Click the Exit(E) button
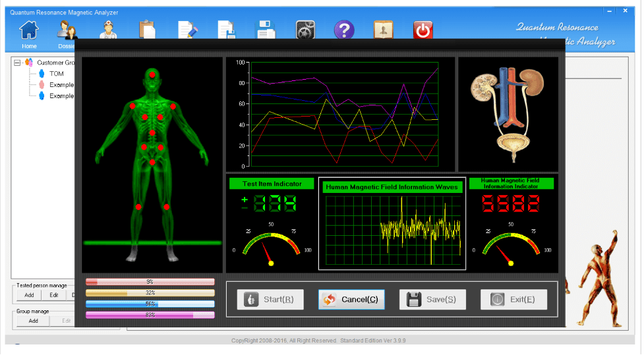 (513, 300)
